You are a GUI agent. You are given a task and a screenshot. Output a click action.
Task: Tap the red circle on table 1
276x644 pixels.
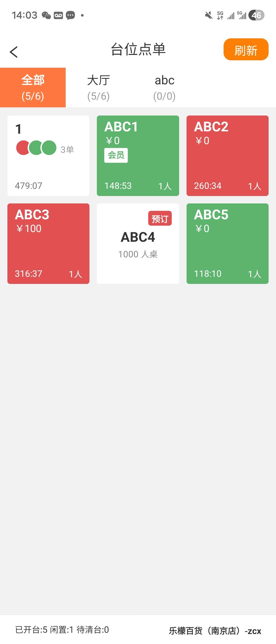(22, 148)
